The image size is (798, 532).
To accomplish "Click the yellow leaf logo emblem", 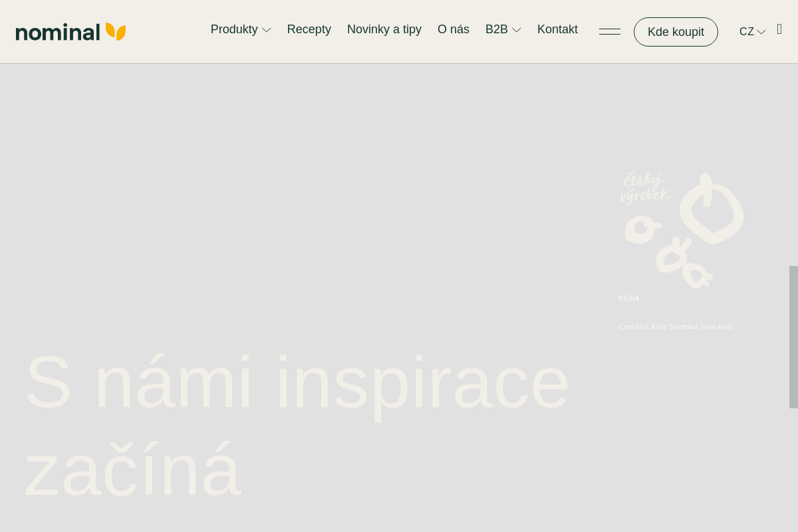I will click(116, 31).
